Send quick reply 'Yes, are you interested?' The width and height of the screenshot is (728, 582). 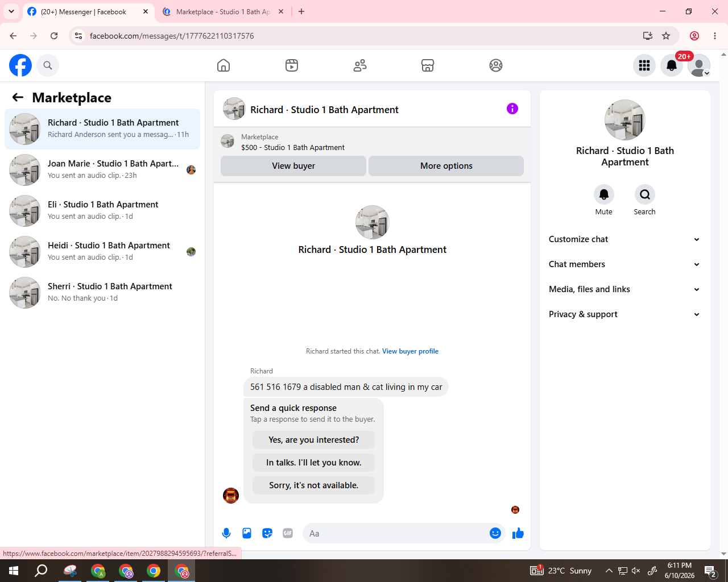click(x=314, y=440)
